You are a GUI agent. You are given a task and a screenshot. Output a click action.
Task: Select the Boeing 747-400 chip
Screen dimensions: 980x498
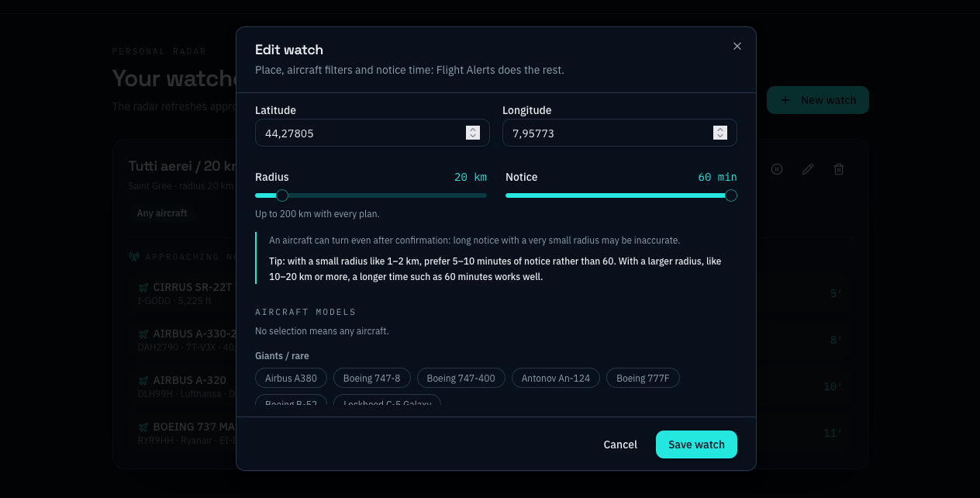(x=461, y=378)
